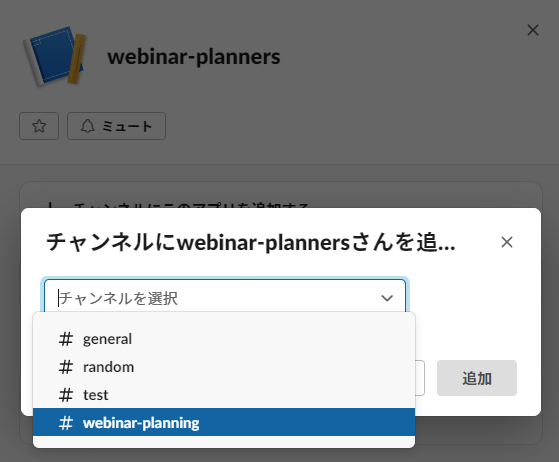Choose the random channel from the list

tap(224, 367)
